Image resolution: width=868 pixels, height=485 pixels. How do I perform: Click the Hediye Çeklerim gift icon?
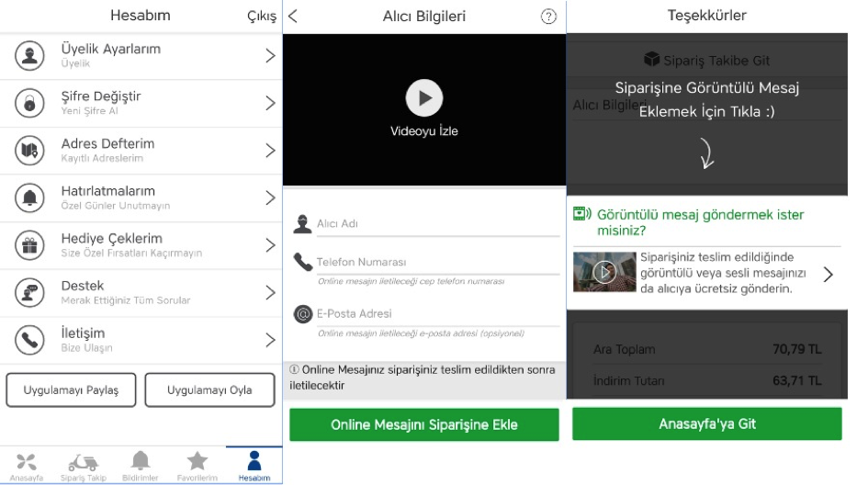(x=29, y=245)
